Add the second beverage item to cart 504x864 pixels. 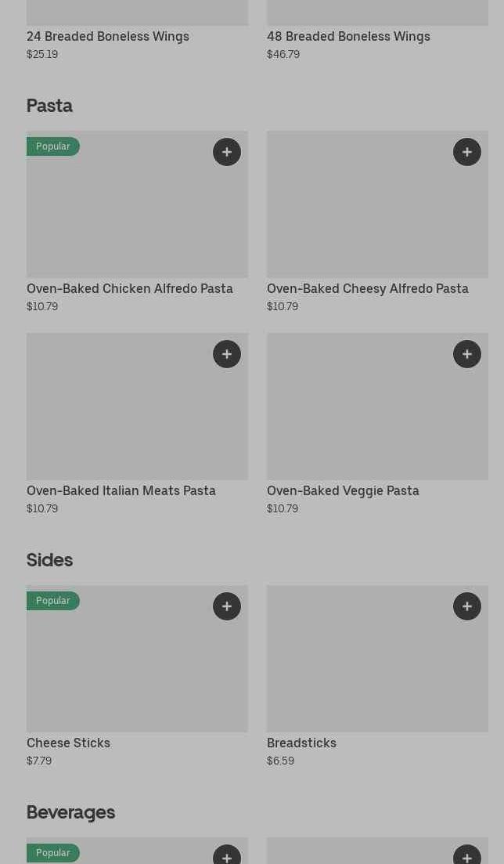point(467,856)
